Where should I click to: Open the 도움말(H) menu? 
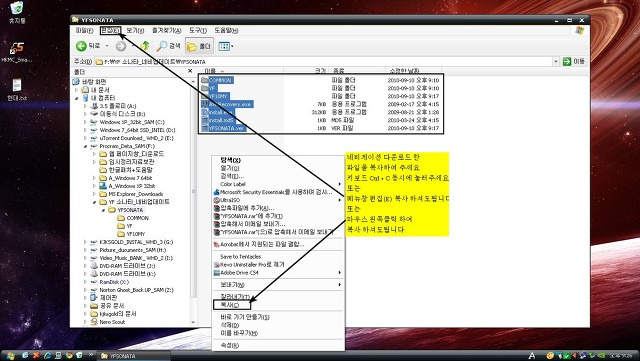pos(226,31)
